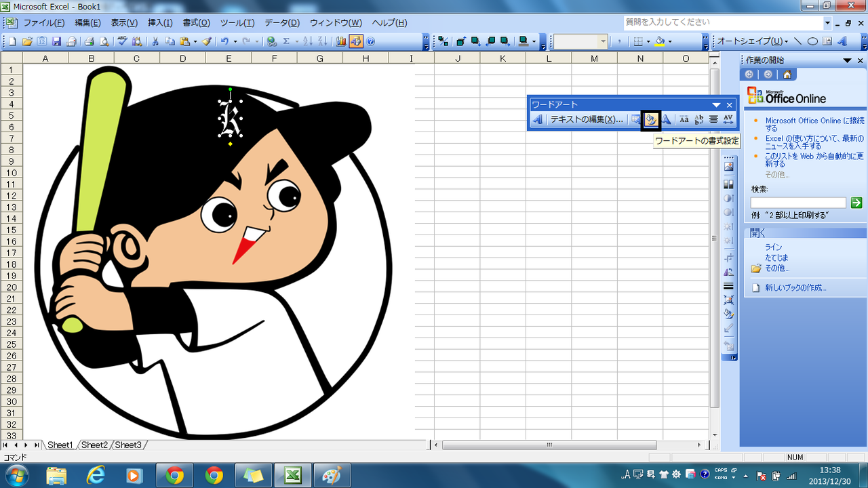Open the 編集(E) menu
The width and height of the screenshot is (868, 488).
point(87,22)
